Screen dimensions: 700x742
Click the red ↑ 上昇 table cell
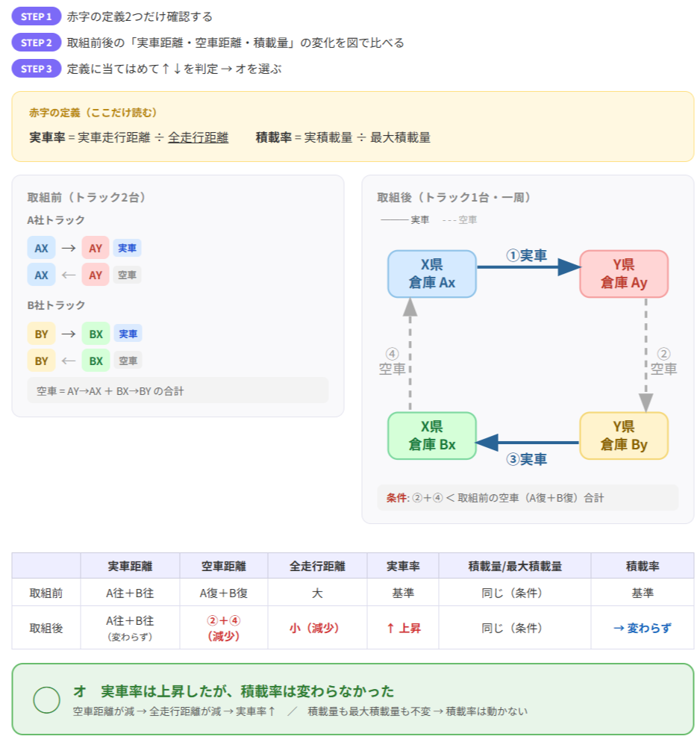click(402, 628)
